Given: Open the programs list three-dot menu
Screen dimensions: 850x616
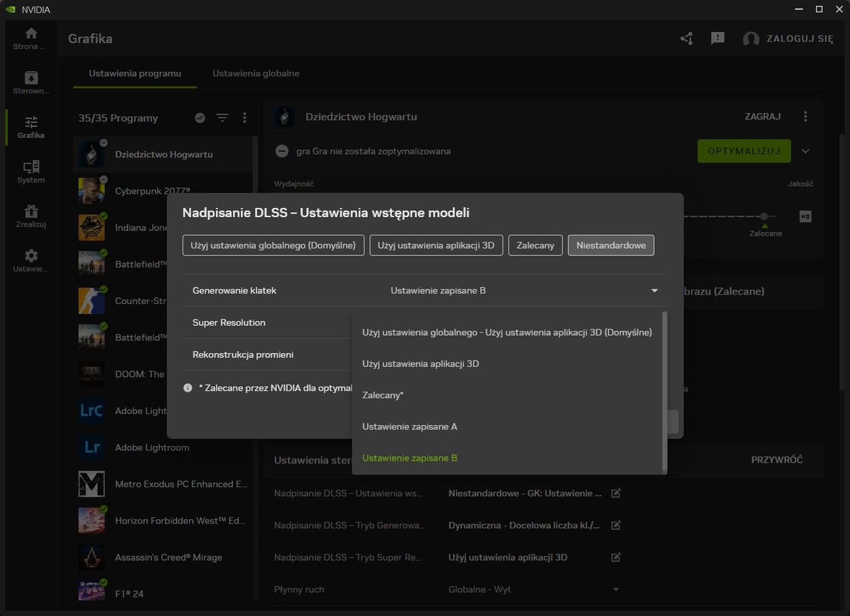Looking at the screenshot, I should tap(244, 117).
